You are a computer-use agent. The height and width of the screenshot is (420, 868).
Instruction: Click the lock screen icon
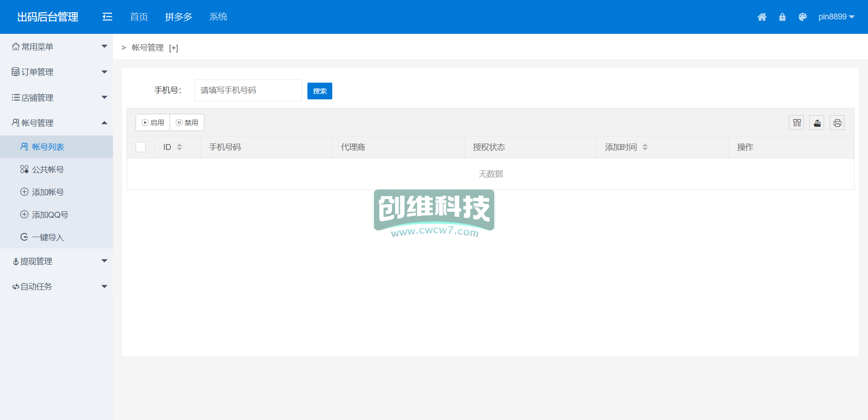coord(782,17)
